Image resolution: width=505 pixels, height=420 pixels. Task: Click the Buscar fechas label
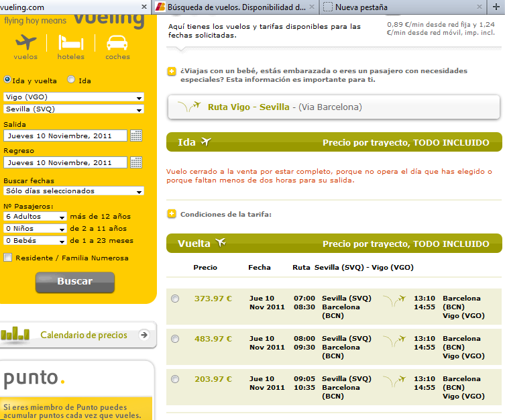point(29,180)
